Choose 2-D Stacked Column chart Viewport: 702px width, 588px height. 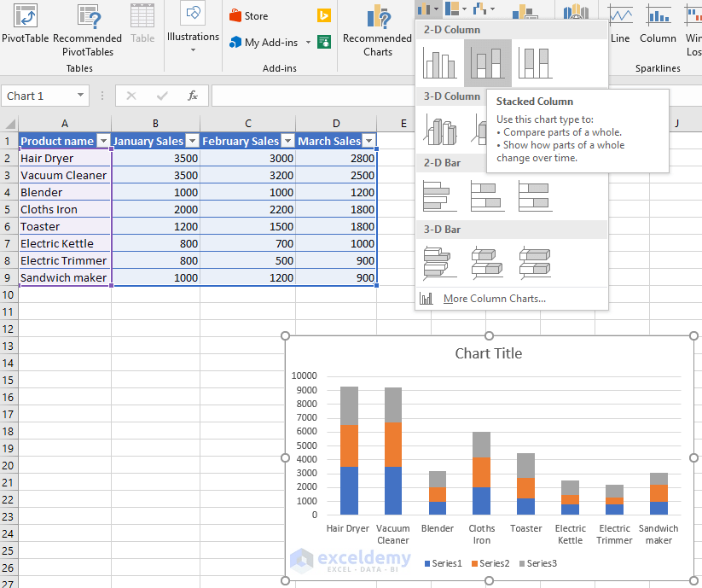click(x=488, y=63)
